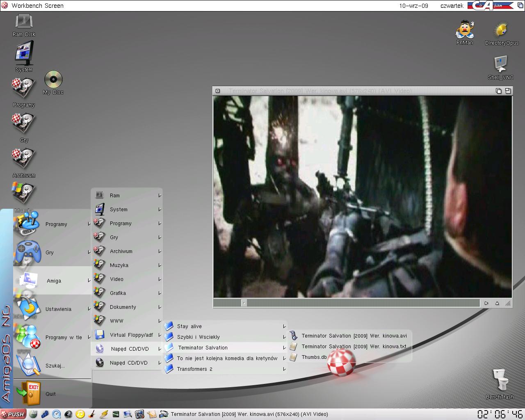The height and width of the screenshot is (420, 525).
Task: Click the lightning bolt taskbar icon
Action: click(105, 414)
